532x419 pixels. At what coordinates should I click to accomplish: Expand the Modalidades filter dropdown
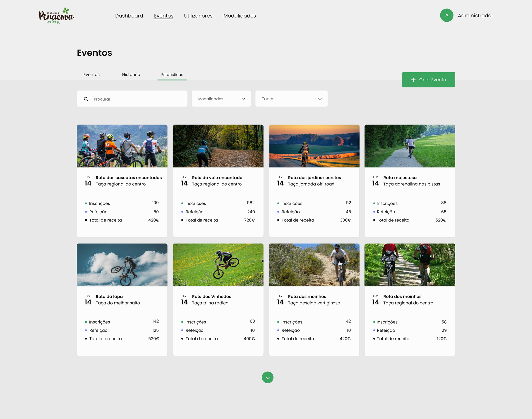click(x=221, y=99)
